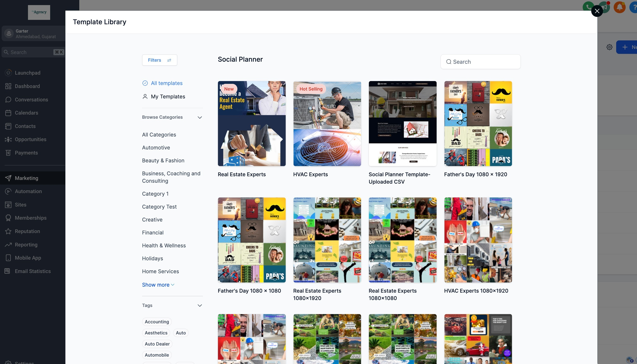
Task: Select the Aesthetics tag chip
Action: [x=156, y=333]
